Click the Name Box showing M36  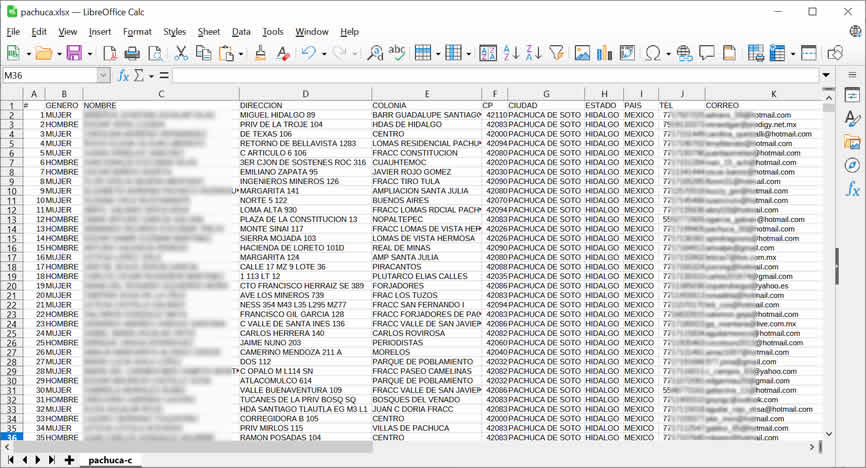[x=50, y=76]
